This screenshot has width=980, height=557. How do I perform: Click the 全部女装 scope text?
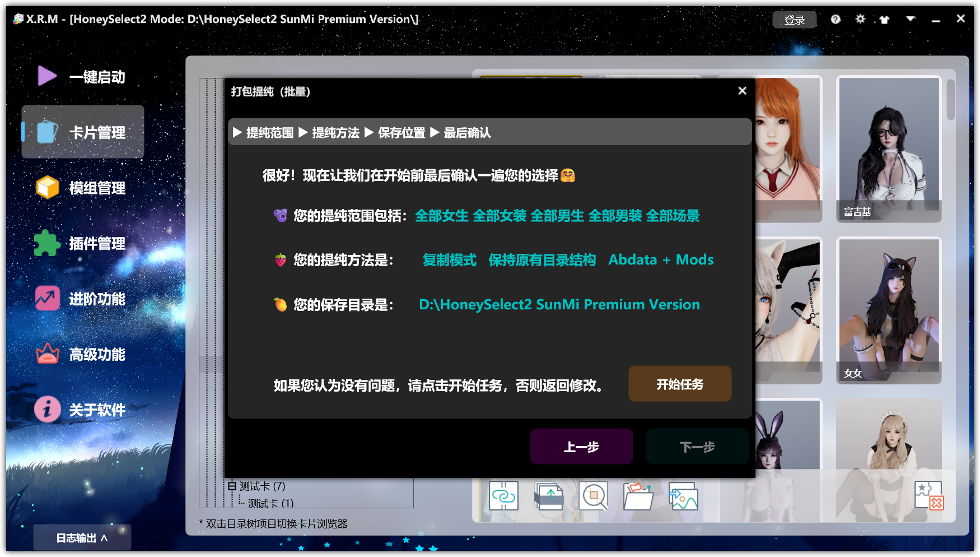click(x=500, y=216)
